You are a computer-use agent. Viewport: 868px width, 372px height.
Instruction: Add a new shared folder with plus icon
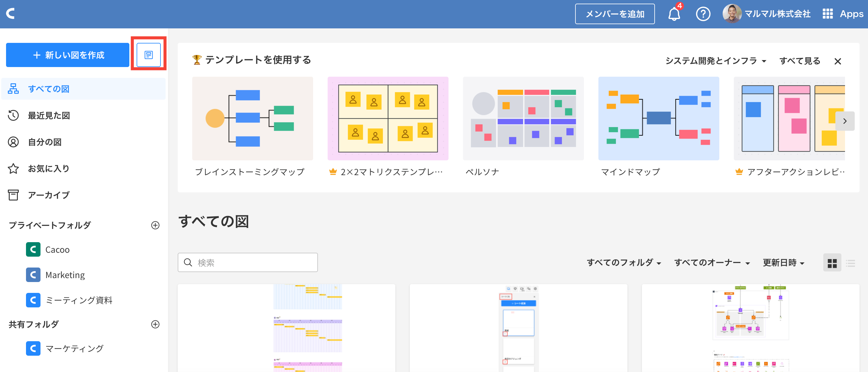coord(155,324)
